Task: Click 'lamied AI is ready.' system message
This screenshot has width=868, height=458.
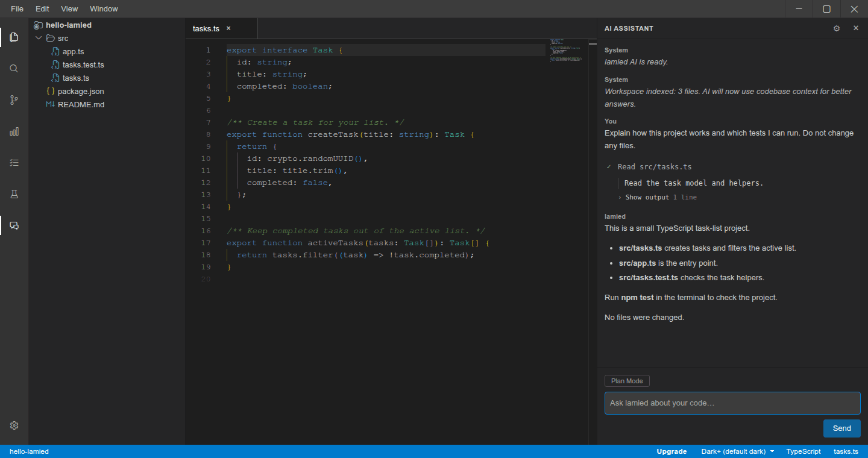Action: pos(637,62)
